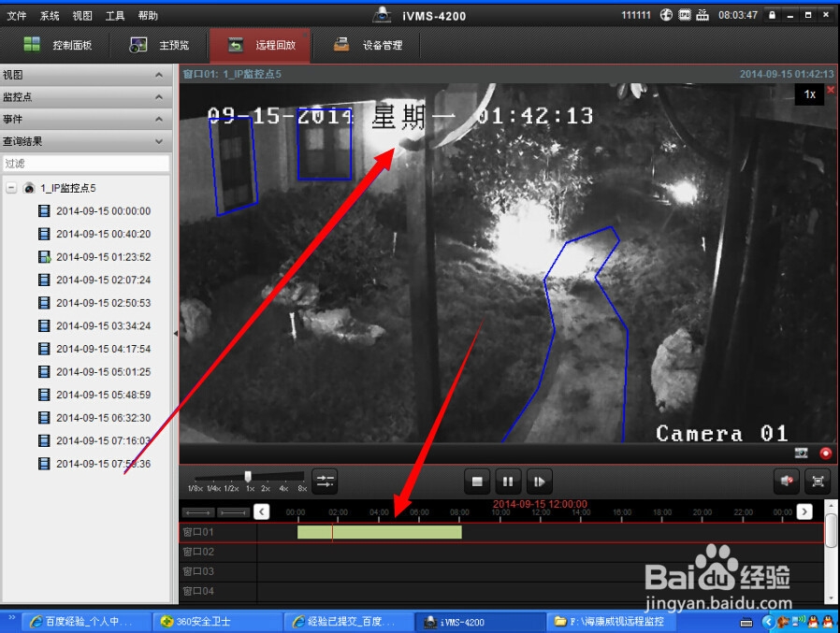
Task: Switch to the 主预览 tab
Action: point(159,45)
